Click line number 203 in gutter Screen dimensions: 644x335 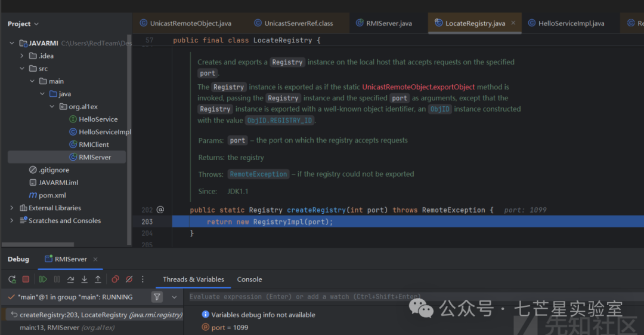[147, 222]
